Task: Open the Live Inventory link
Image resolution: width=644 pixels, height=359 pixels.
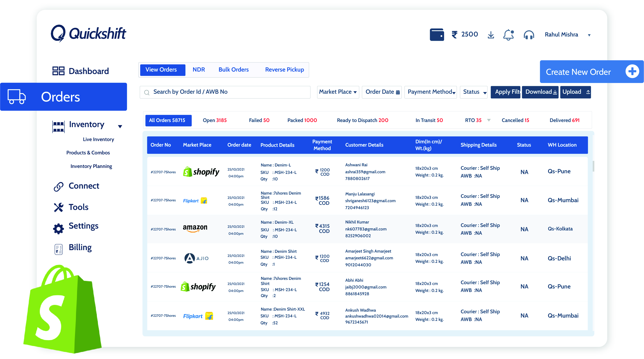Action: click(x=98, y=139)
